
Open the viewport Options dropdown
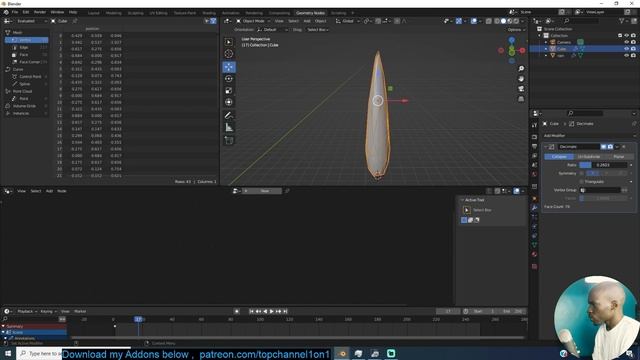[x=516, y=30]
